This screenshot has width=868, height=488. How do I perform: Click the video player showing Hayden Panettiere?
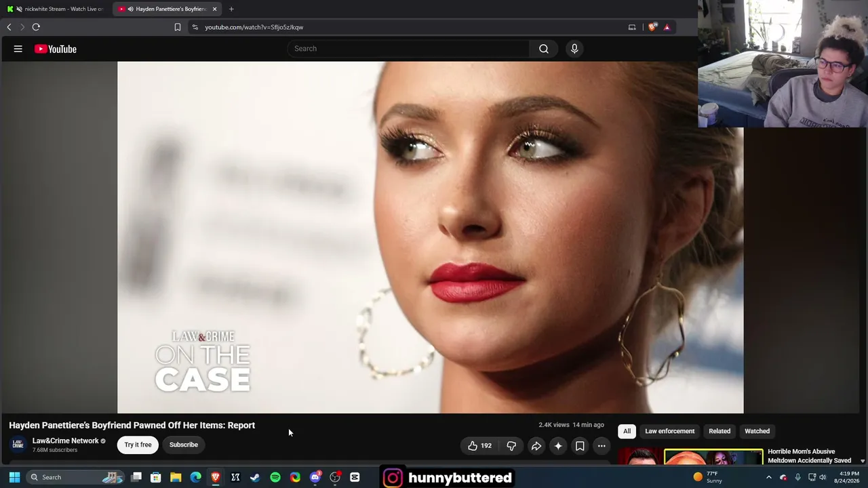click(x=431, y=237)
